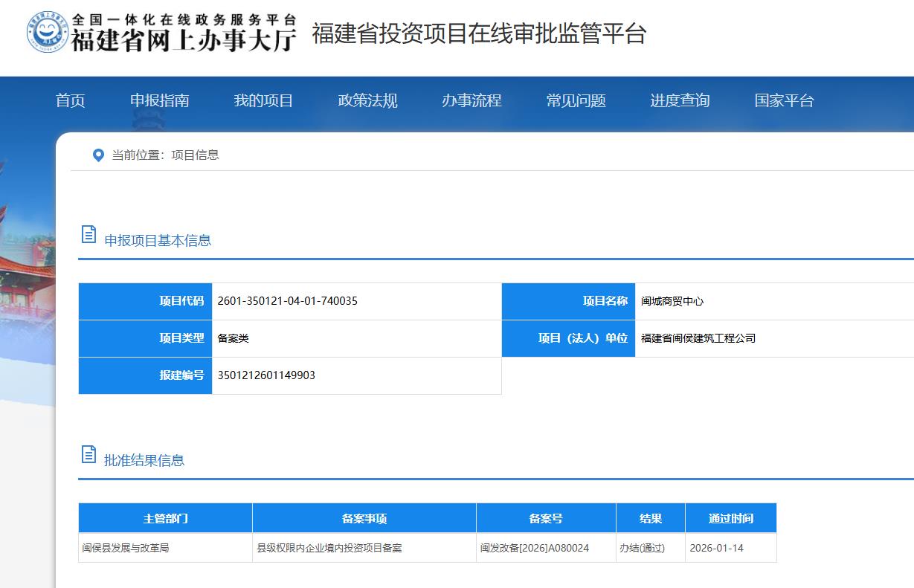914x588 pixels.
Task: Click the location pin icon
Action: tap(98, 155)
